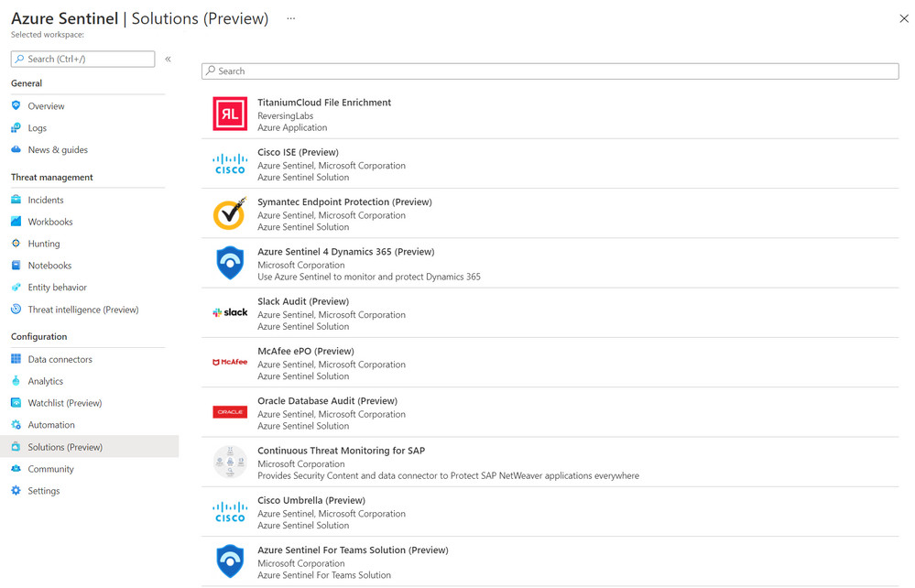Image resolution: width=915 pixels, height=588 pixels.
Task: Click the Overview shield icon
Action: 16,106
